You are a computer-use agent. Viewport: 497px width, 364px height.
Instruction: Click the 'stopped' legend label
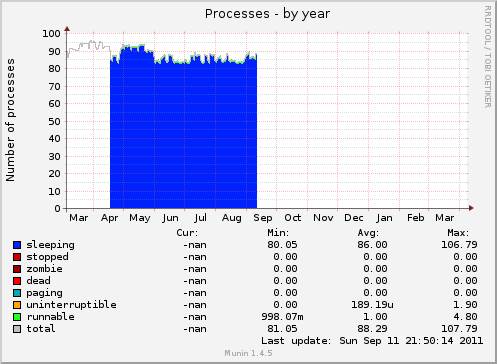click(x=47, y=257)
